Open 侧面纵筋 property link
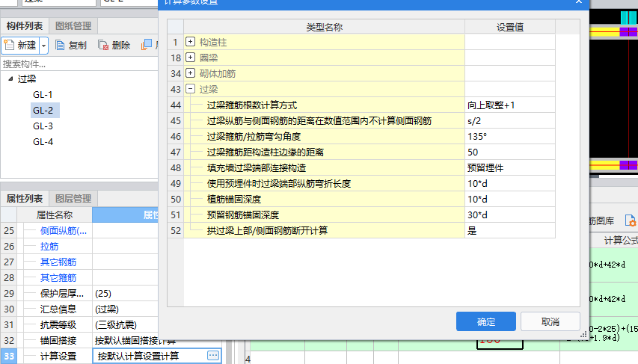 (x=64, y=231)
